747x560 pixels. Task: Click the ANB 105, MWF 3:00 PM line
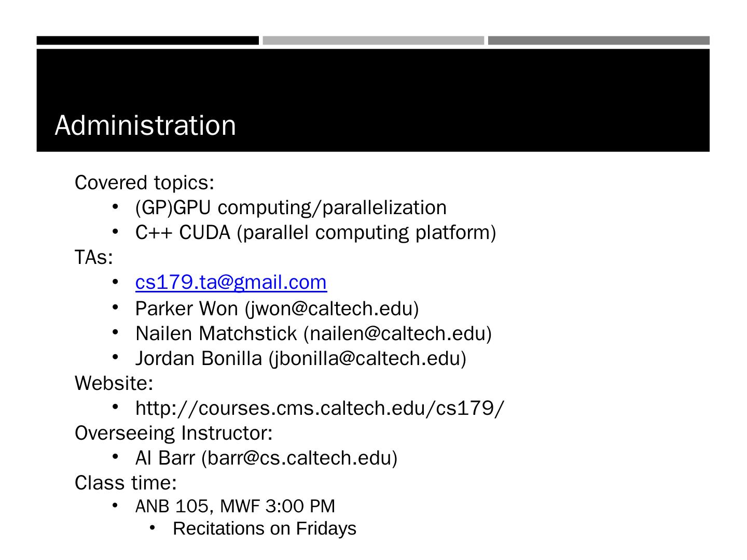[235, 506]
